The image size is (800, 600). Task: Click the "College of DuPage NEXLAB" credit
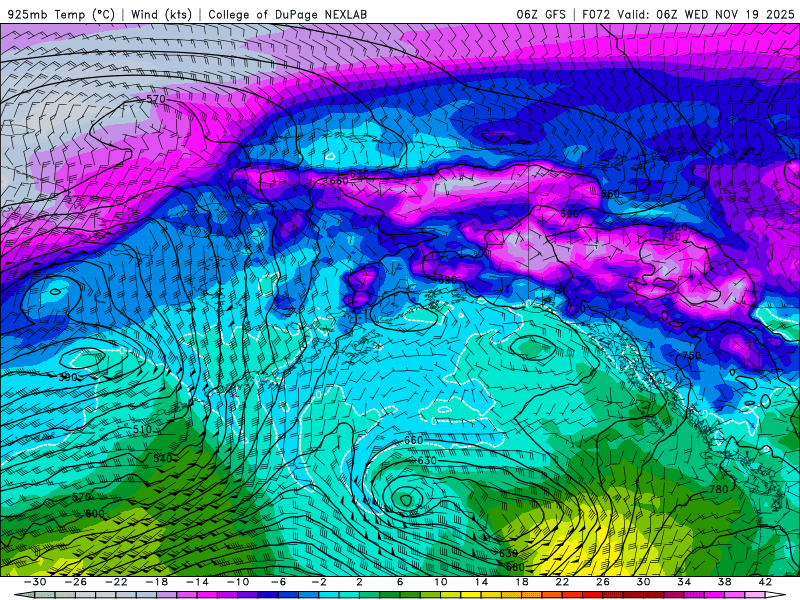[x=287, y=14]
